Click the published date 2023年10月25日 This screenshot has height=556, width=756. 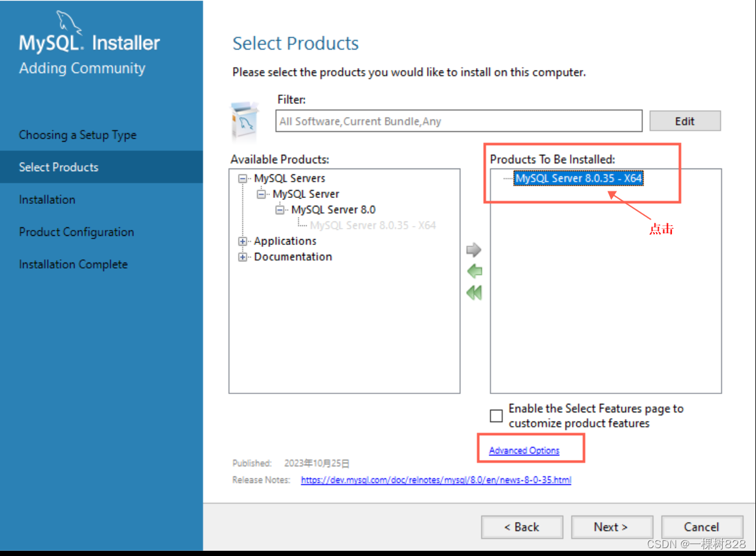coord(317,463)
